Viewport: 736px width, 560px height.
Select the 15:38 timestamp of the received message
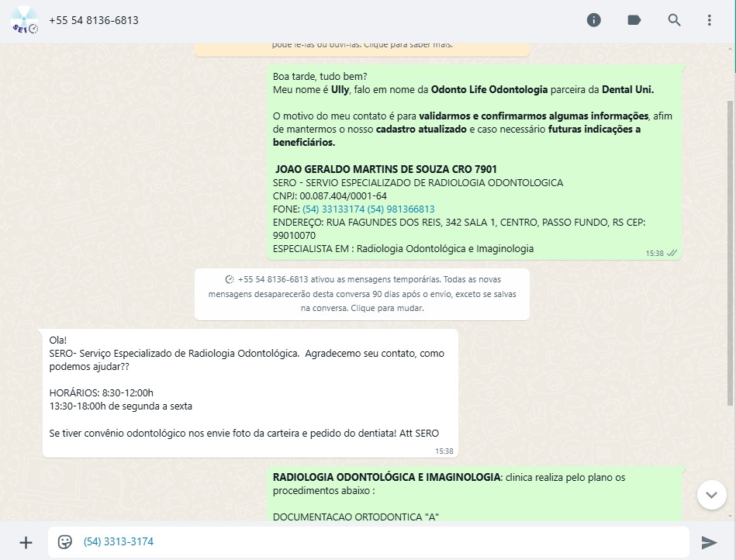coord(444,451)
